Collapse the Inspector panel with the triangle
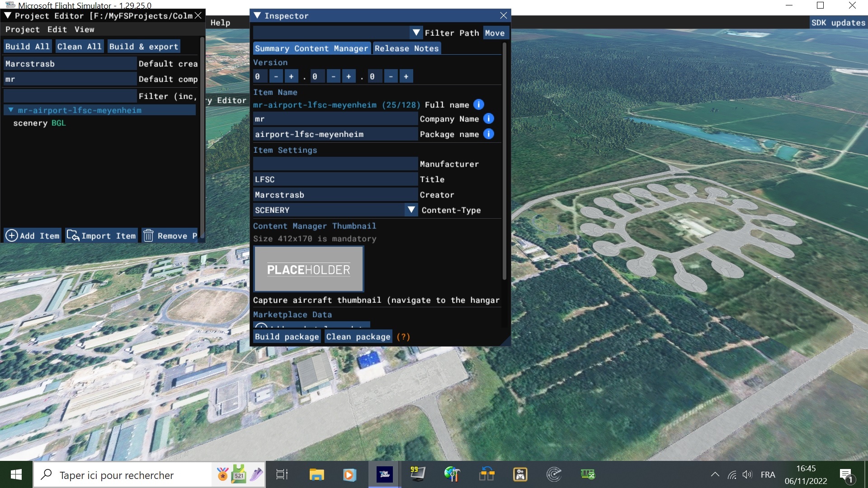The image size is (868, 488). (257, 15)
